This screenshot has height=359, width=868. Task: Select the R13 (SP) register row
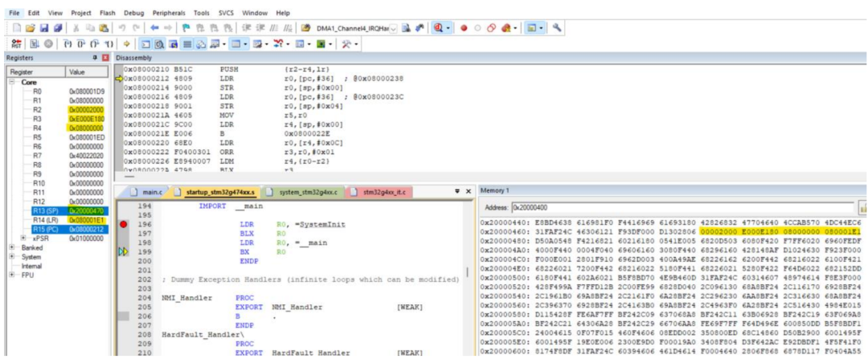pyautogui.click(x=70, y=210)
